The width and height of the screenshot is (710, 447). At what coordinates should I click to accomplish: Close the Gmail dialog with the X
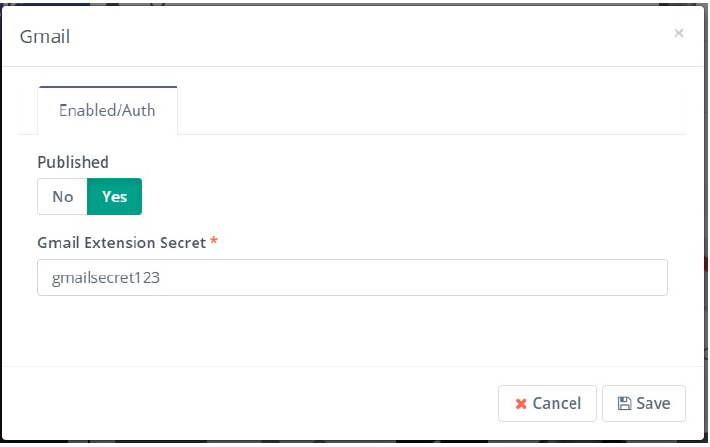[679, 33]
